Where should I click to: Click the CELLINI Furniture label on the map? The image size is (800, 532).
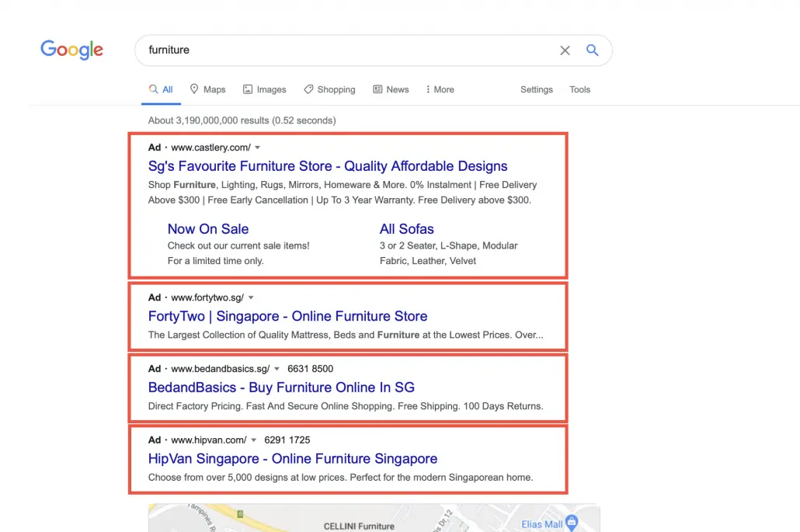point(359,527)
